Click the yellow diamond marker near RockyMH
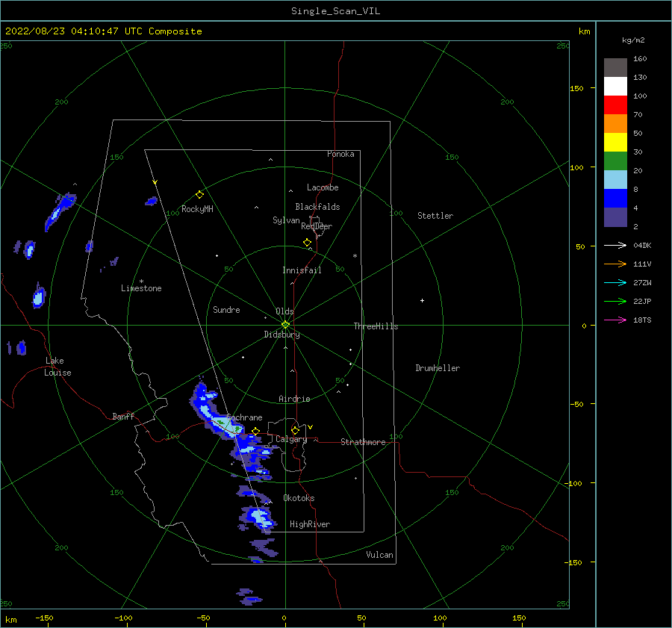Image resolution: width=672 pixels, height=628 pixels. click(199, 195)
